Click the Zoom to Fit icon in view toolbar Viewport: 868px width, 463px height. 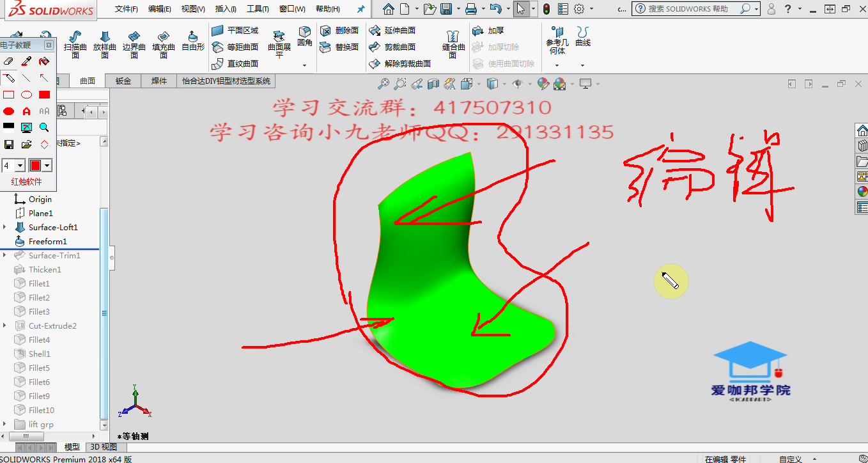[384, 84]
